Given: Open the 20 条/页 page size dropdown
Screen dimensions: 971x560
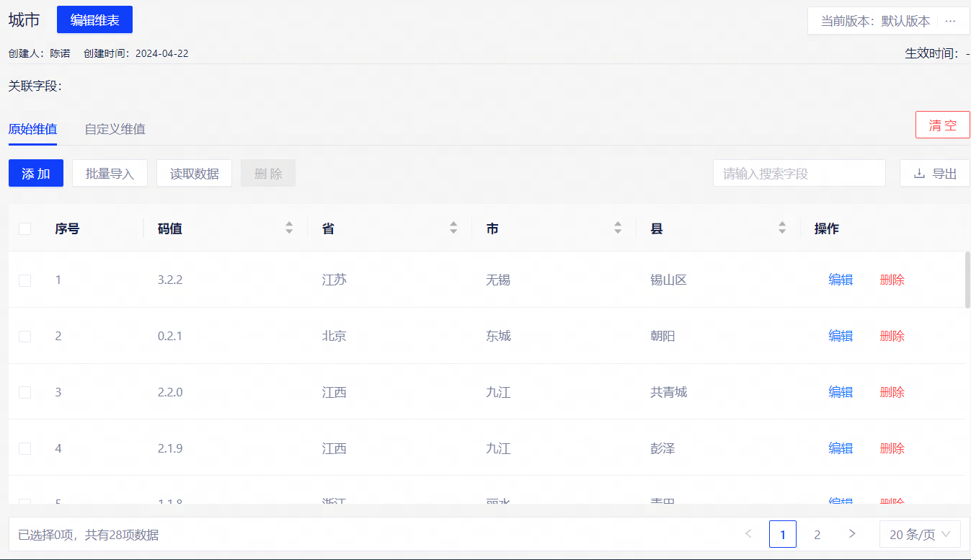Looking at the screenshot, I should point(920,534).
